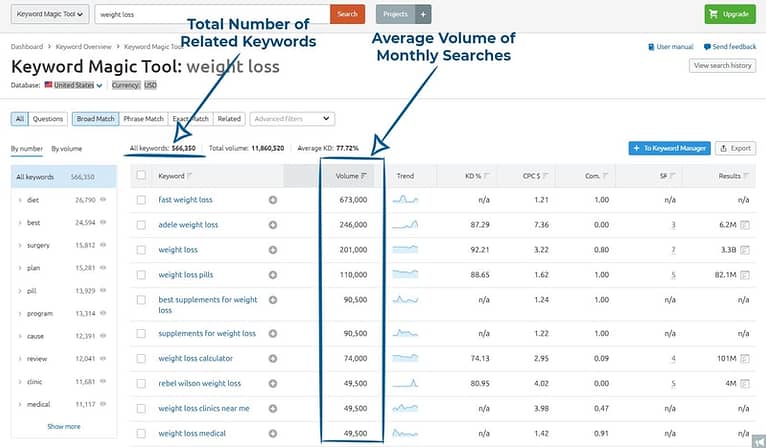Expand the 'program' keyword group
The height and width of the screenshot is (448, 766).
(x=20, y=313)
